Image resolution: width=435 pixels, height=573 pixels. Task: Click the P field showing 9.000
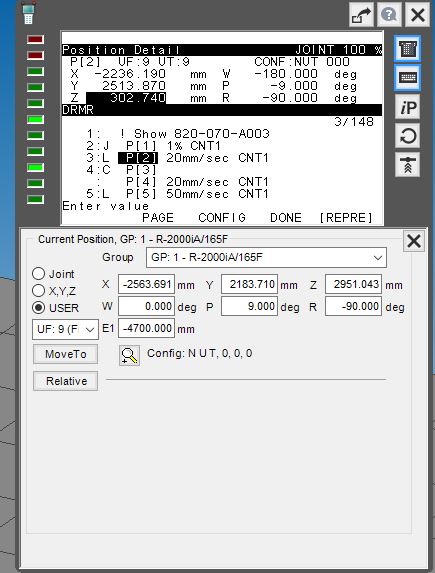249,306
